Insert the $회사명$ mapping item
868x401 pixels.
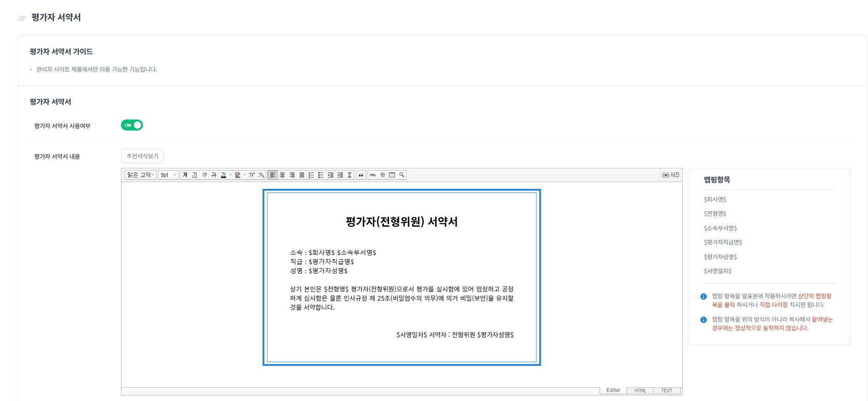click(715, 199)
